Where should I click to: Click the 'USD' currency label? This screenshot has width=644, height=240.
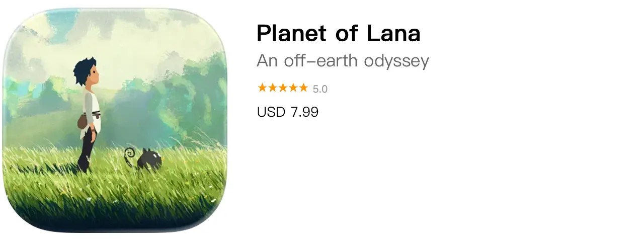[x=271, y=112]
